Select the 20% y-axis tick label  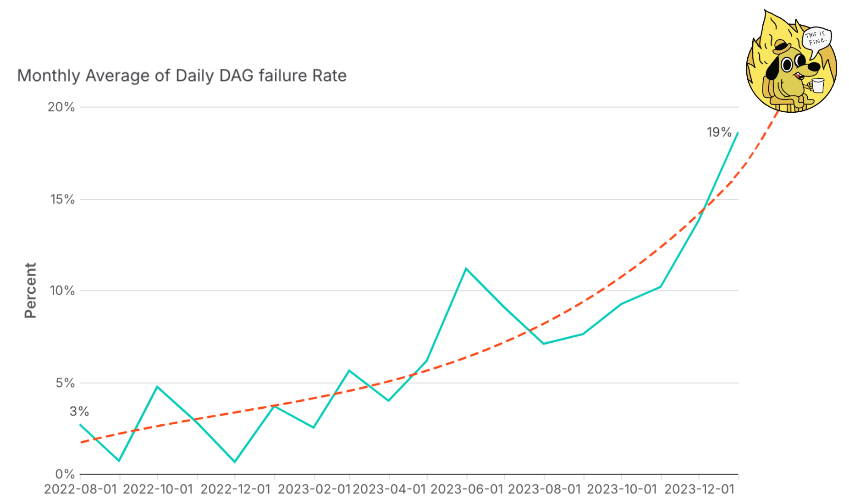coord(61,107)
